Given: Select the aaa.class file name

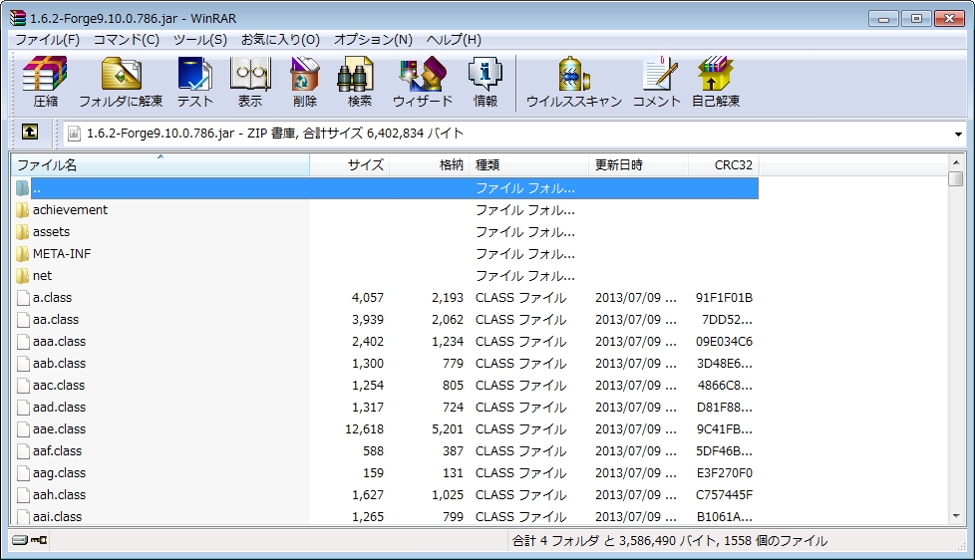Looking at the screenshot, I should [59, 341].
